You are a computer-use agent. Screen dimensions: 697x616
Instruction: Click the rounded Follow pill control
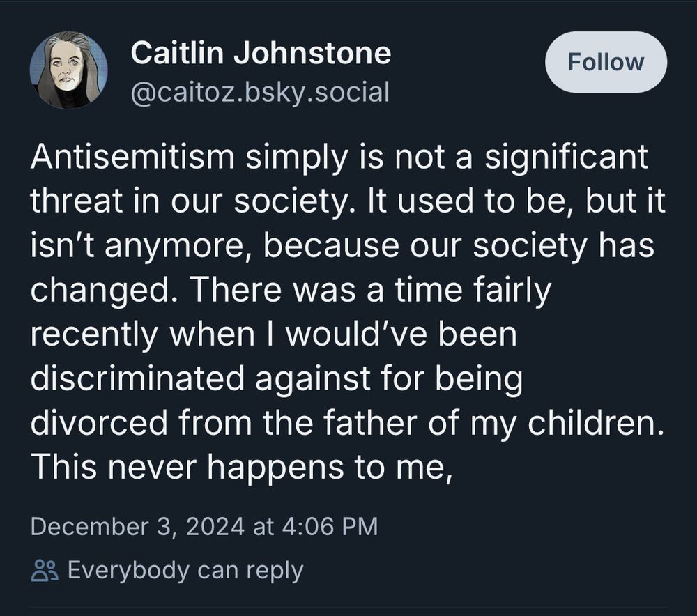(x=606, y=62)
